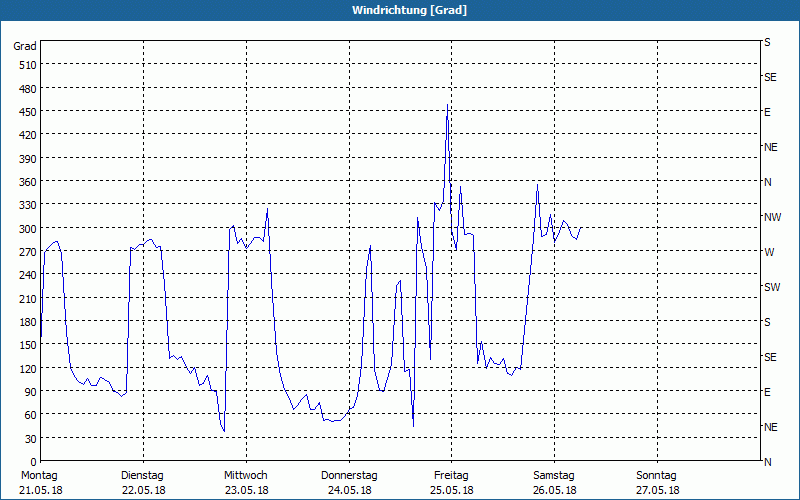800x500 pixels.
Task: Click the NW compass label
Action: [772, 217]
